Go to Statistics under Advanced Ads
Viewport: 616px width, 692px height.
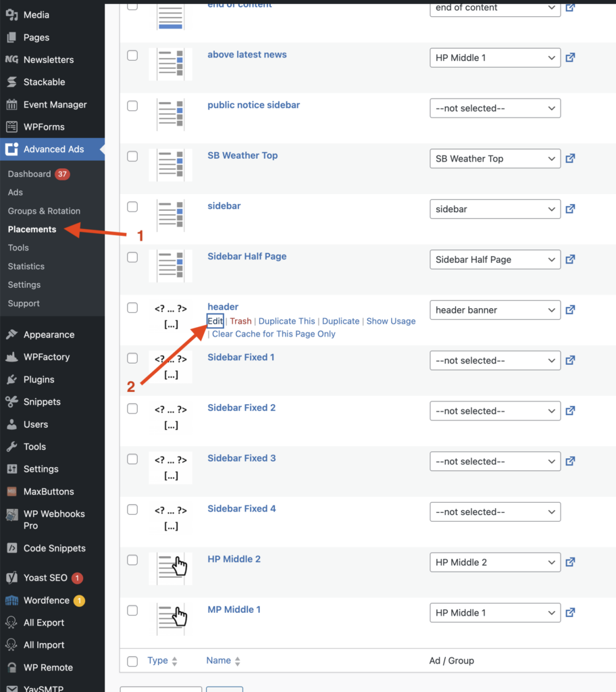pyautogui.click(x=26, y=266)
